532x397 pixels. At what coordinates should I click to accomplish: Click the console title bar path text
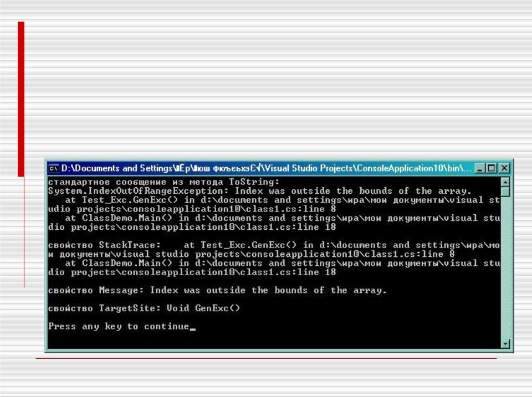click(x=267, y=168)
